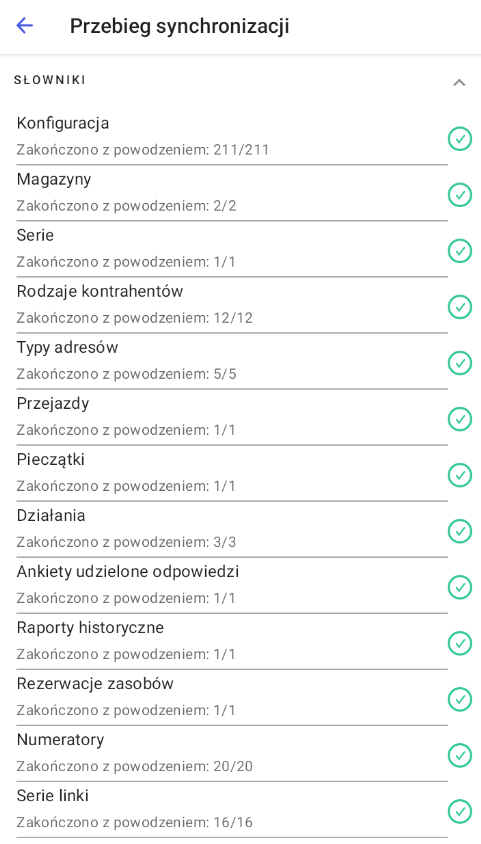The image size is (481, 844).
Task: Open the Raporty historyczne entry
Action: point(240,641)
